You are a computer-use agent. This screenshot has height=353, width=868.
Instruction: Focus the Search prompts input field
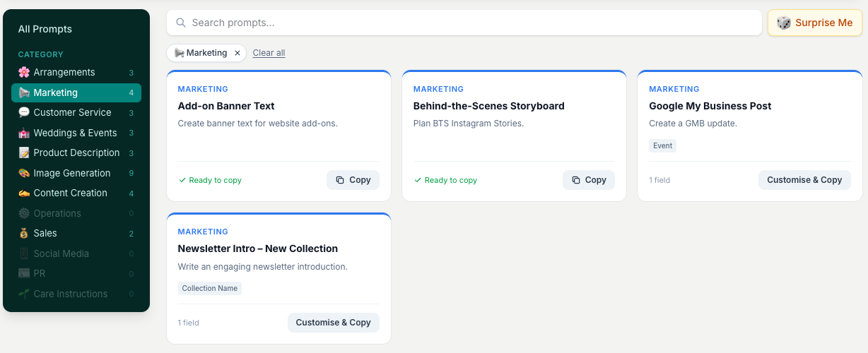[464, 23]
